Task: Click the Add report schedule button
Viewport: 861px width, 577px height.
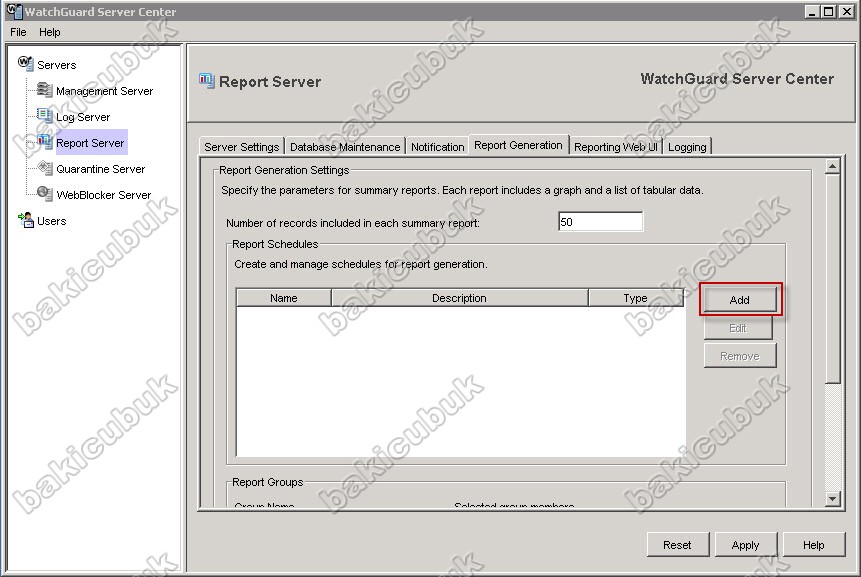Action: point(740,300)
